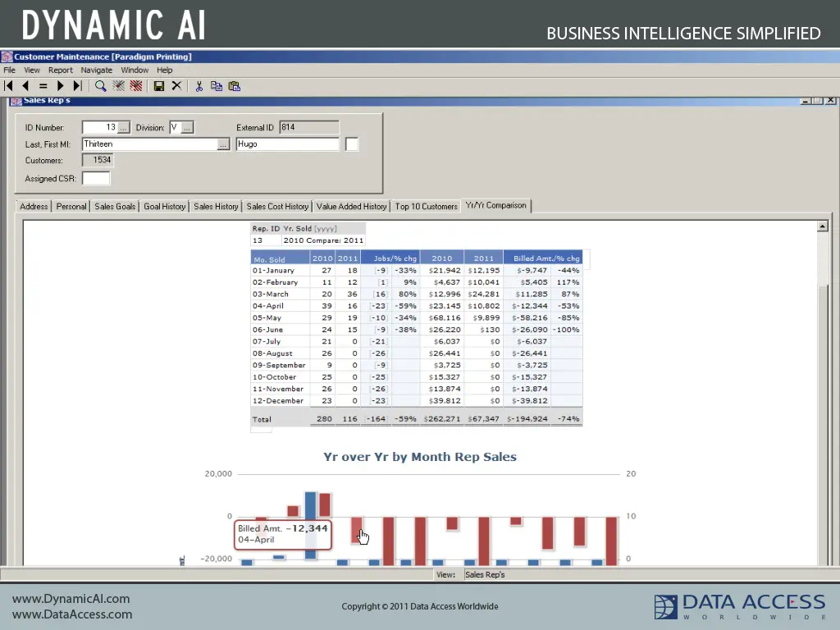Viewport: 840px width, 630px height.
Task: Switch to the Personal tab
Action: pyautogui.click(x=71, y=206)
